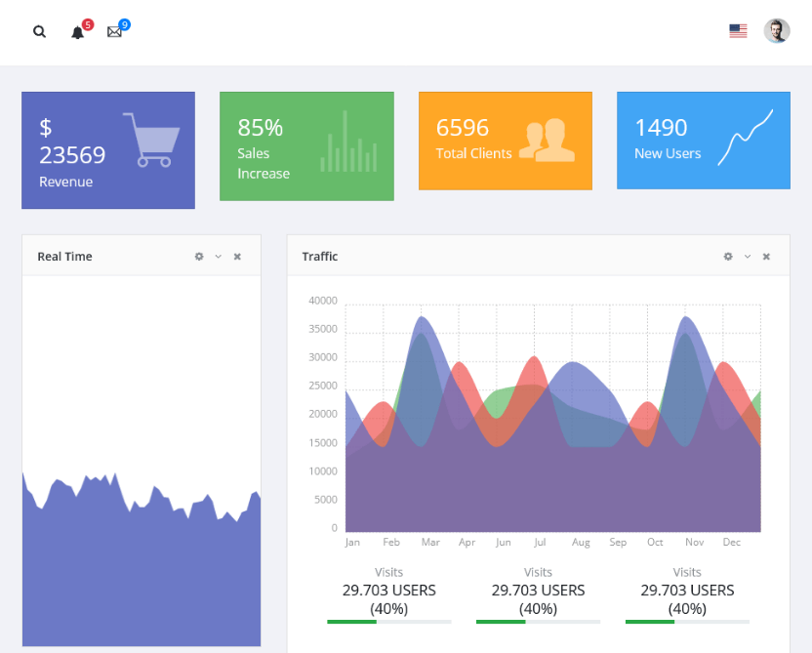Click the bar chart icon in Sales Increase card
Image resolution: width=812 pixels, height=653 pixels.
[x=348, y=141]
